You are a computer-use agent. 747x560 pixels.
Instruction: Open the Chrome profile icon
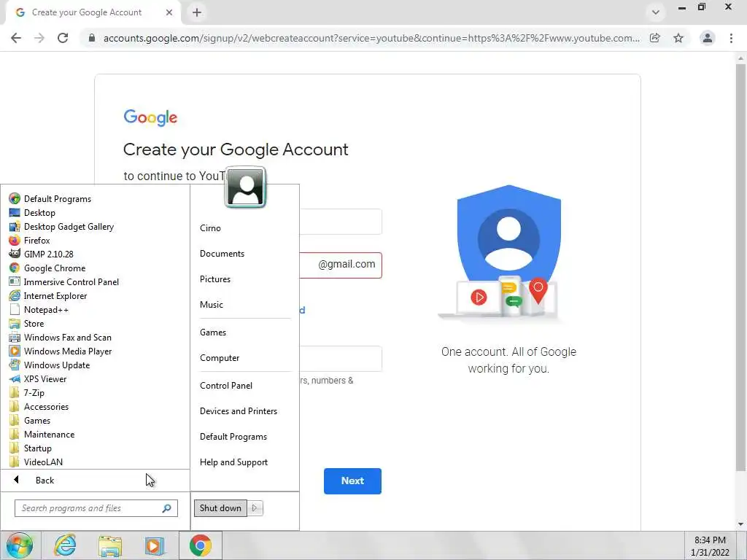[708, 38]
